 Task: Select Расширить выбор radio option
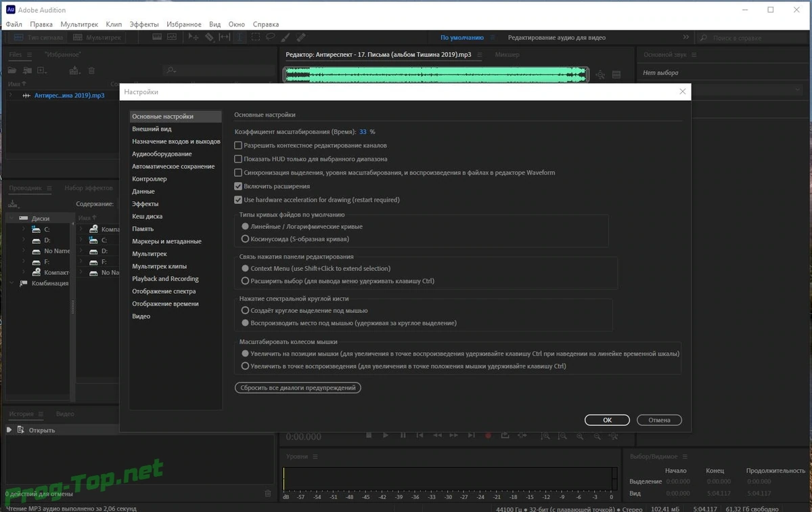[246, 281]
